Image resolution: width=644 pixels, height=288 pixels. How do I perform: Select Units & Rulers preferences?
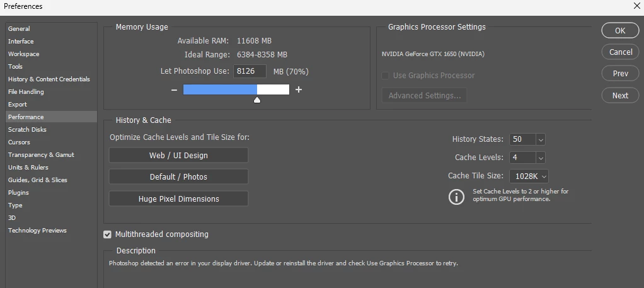pos(51,167)
